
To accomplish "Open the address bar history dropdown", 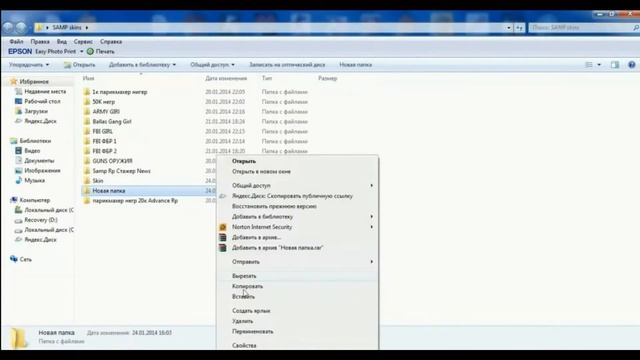I will click(x=509, y=28).
